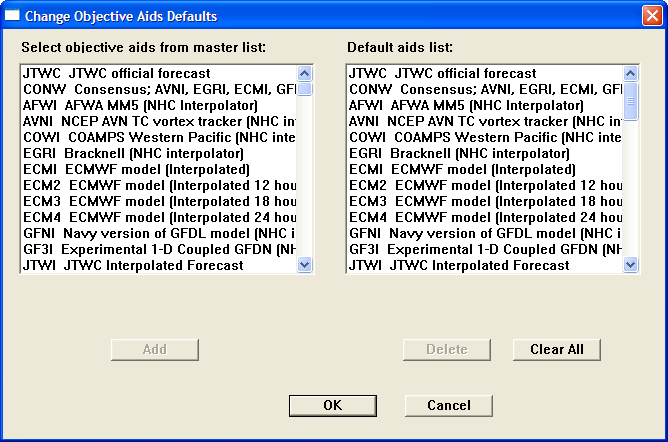Select JTWI Interpolated Forecast in default aids list
This screenshot has height=442, width=668.
pos(485,265)
